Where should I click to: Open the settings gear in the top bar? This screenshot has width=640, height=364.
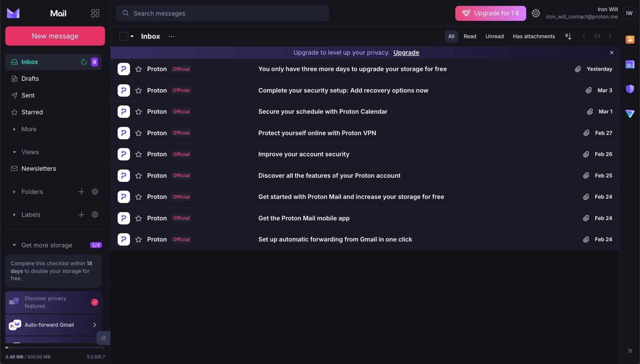pyautogui.click(x=536, y=13)
